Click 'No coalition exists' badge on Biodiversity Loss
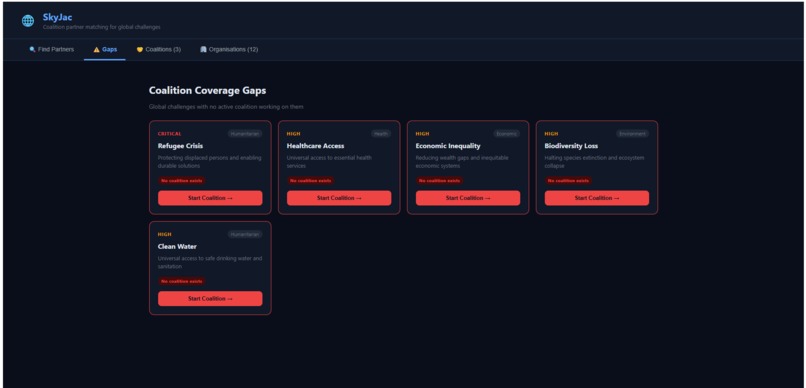806x388 pixels. pos(569,181)
